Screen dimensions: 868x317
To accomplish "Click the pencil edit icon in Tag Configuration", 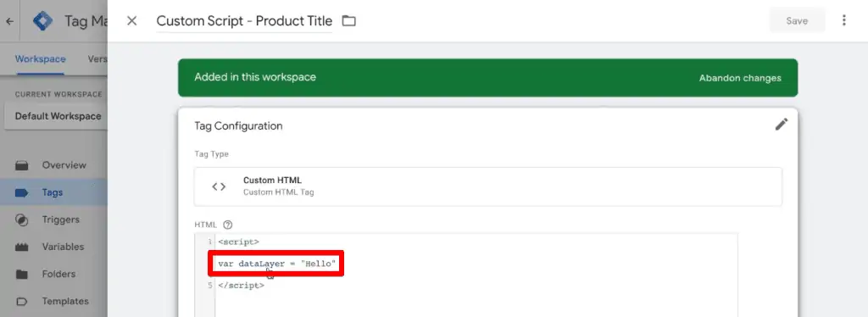I will (781, 125).
